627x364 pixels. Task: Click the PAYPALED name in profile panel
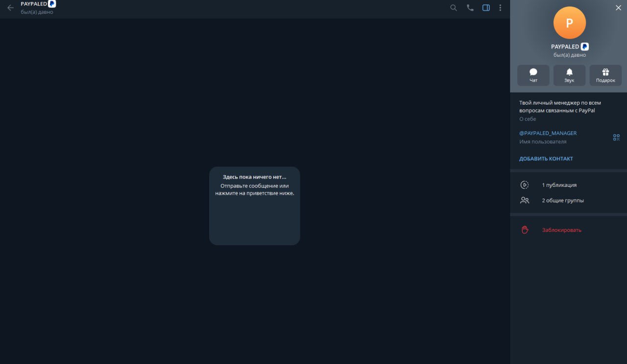click(x=565, y=46)
